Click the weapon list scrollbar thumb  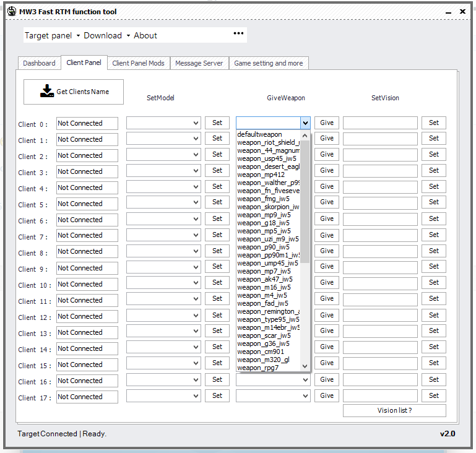click(x=305, y=201)
